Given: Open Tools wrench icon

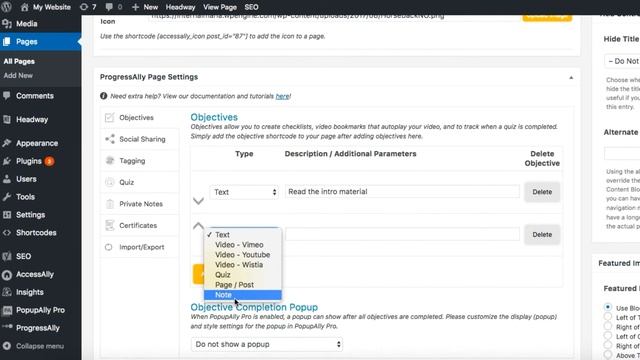Looking at the screenshot, I should click(x=7, y=197).
